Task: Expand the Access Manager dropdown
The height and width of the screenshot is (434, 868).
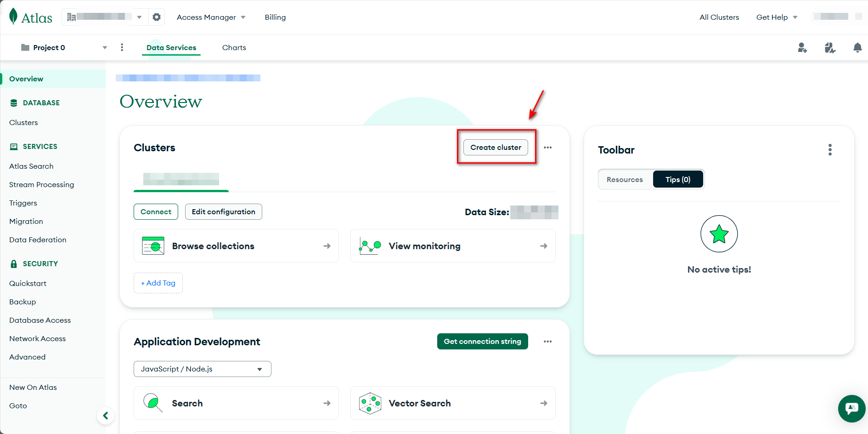Action: click(211, 17)
